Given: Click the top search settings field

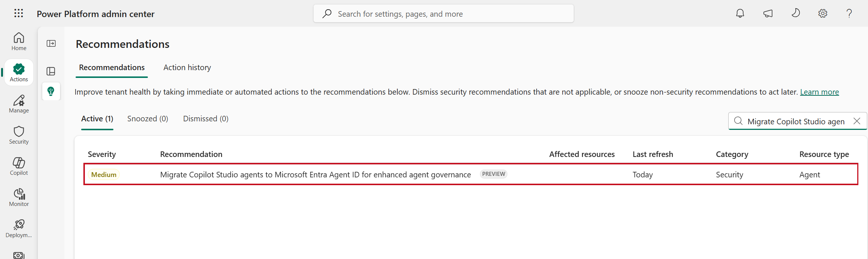Looking at the screenshot, I should (444, 14).
